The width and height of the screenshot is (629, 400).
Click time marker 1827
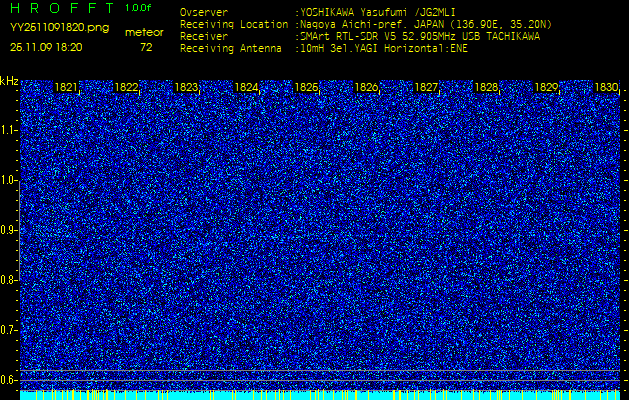426,87
